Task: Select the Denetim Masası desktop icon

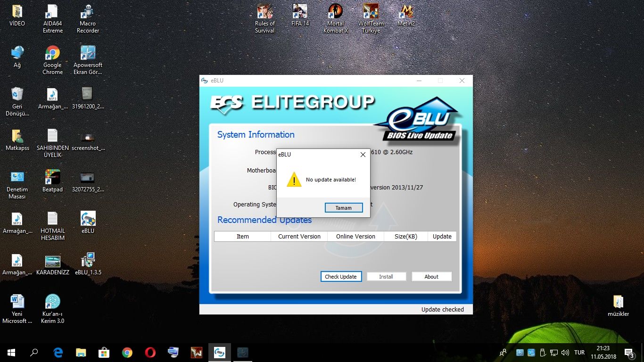Action: pos(17,185)
